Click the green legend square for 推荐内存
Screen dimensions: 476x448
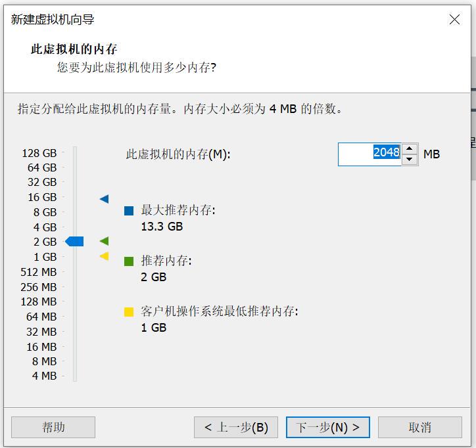click(129, 261)
